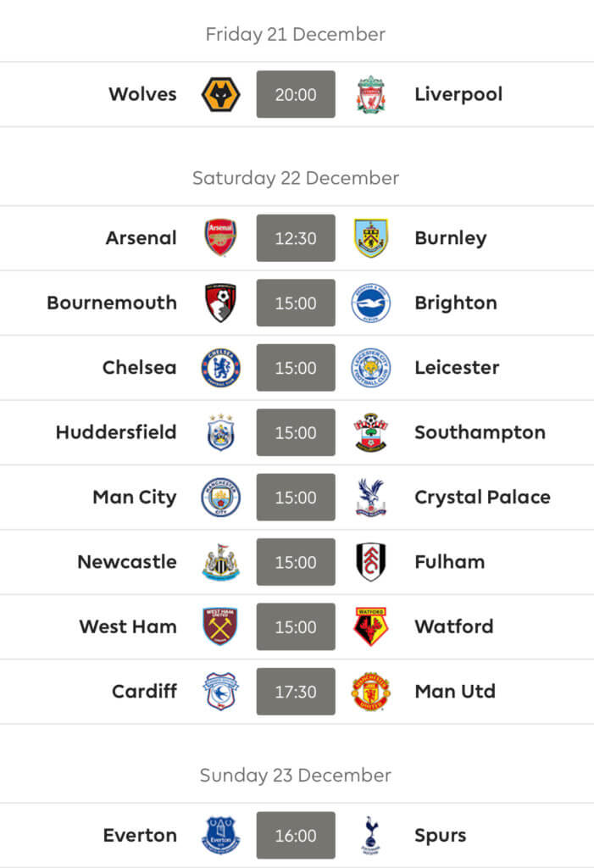
Task: Open the Southampton team name link
Action: tap(480, 432)
